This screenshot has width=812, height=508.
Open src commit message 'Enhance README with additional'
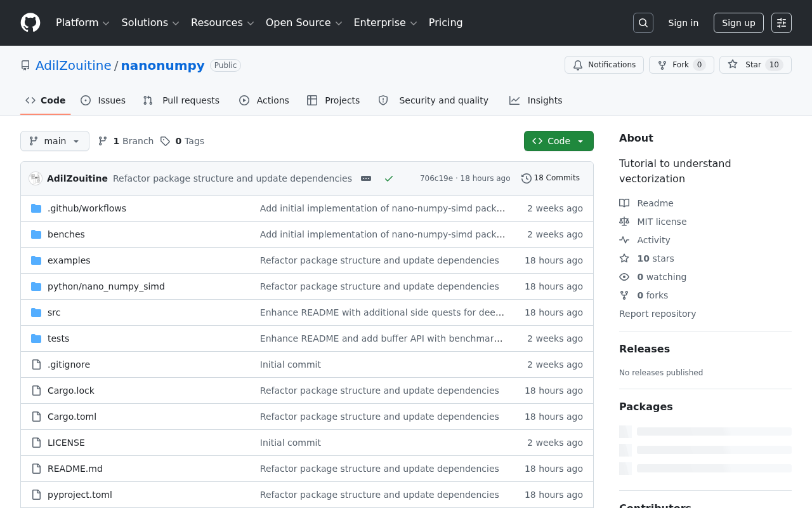pyautogui.click(x=383, y=312)
